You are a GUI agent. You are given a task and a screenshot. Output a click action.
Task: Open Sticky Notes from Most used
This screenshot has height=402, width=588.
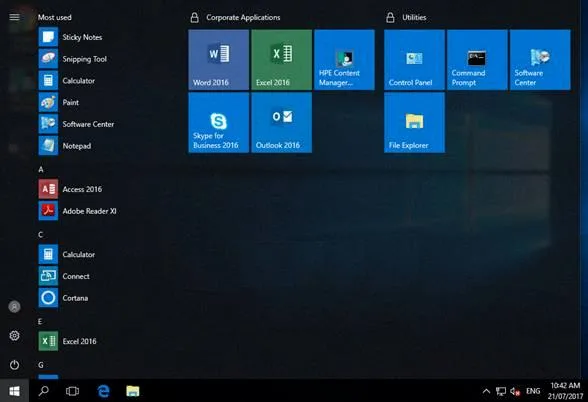point(70,37)
